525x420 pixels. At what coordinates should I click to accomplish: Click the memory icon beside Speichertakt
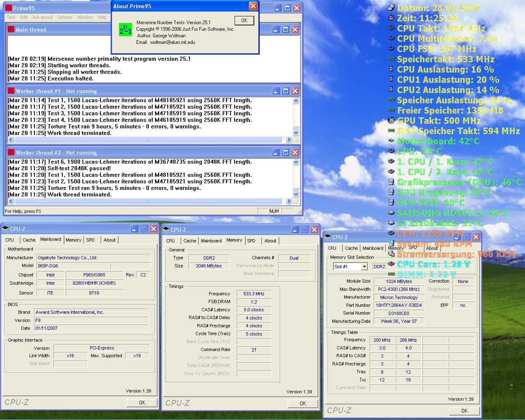[391, 59]
